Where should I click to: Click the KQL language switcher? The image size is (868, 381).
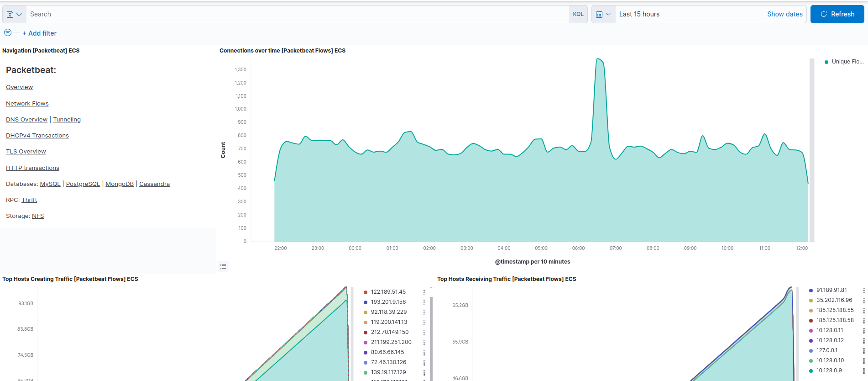coord(578,14)
